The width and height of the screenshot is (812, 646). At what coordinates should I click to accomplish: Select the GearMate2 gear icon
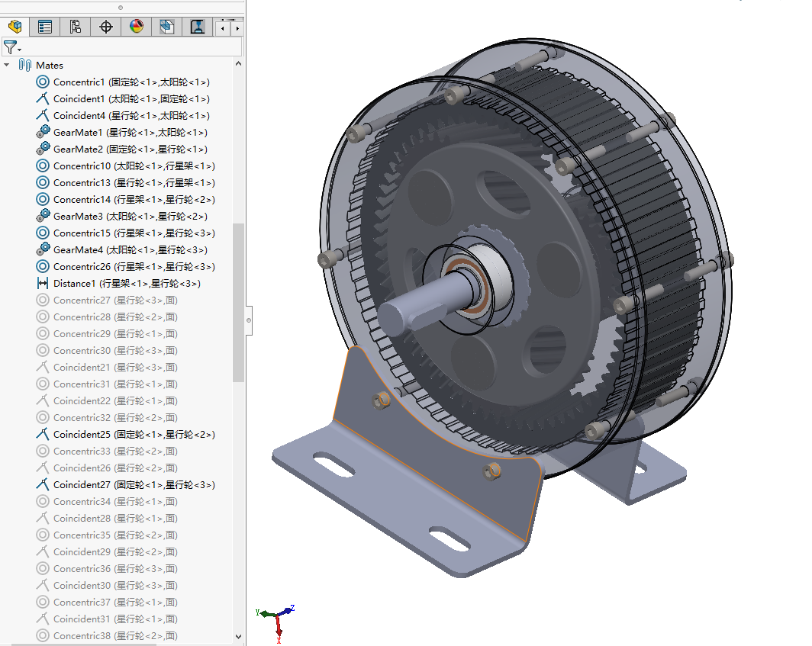pos(43,149)
